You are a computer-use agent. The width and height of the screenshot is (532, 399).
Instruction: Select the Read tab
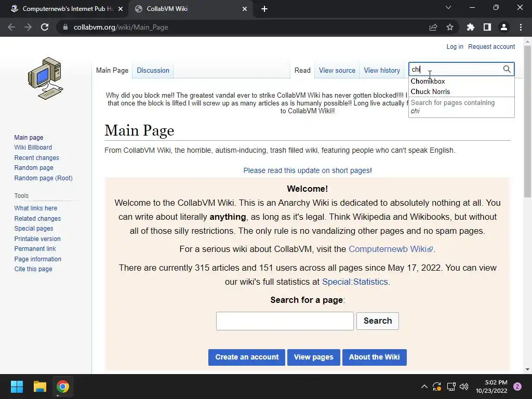302,70
